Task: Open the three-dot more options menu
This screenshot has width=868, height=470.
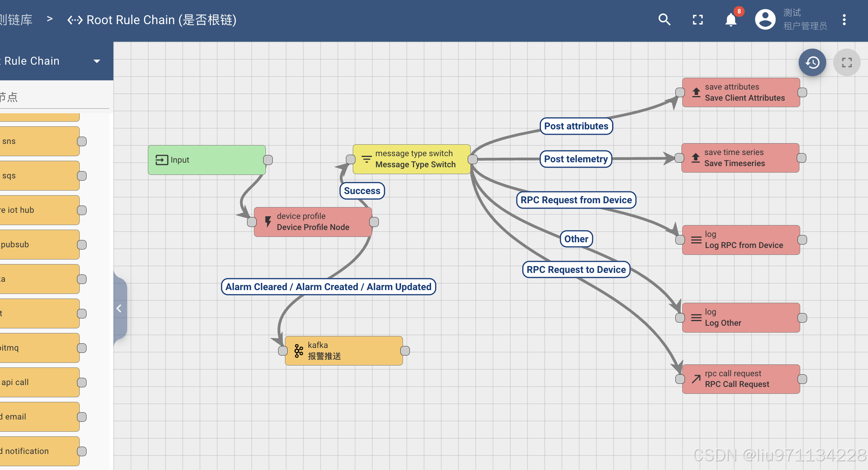Action: point(844,20)
